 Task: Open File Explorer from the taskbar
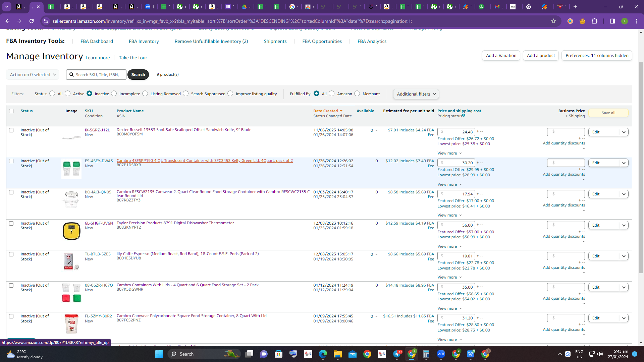click(337, 354)
